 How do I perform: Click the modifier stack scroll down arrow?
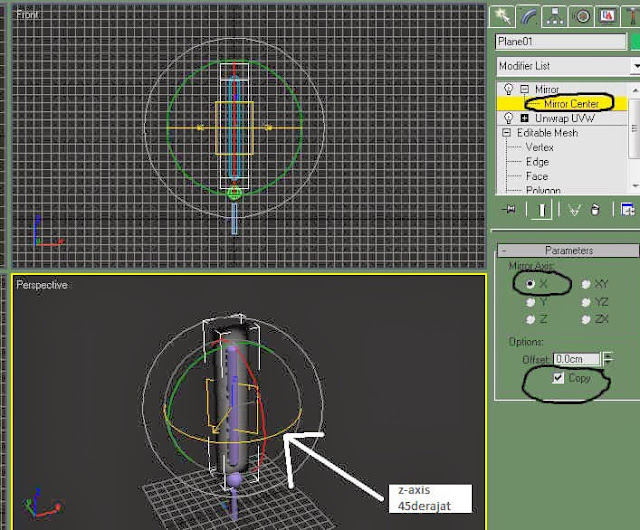635,186
